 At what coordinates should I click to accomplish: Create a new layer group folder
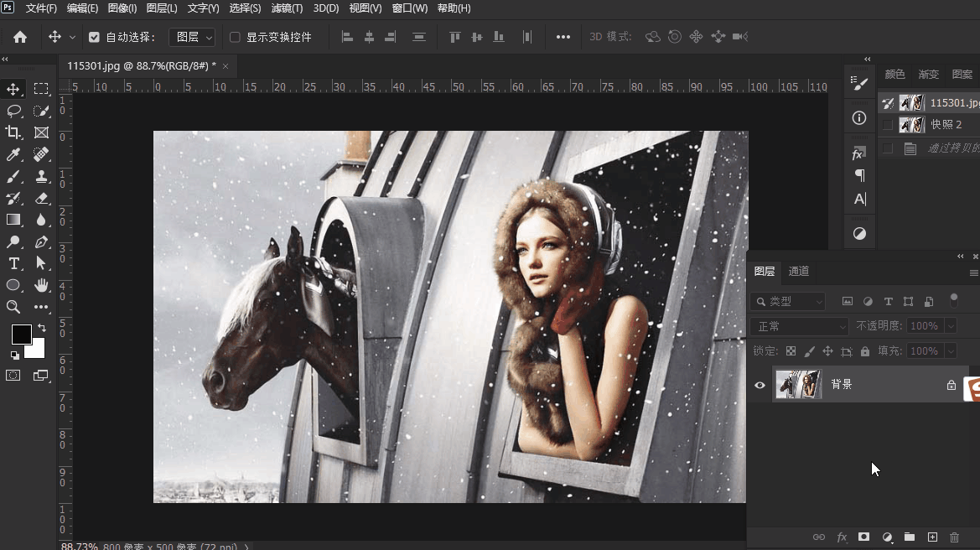click(x=910, y=537)
